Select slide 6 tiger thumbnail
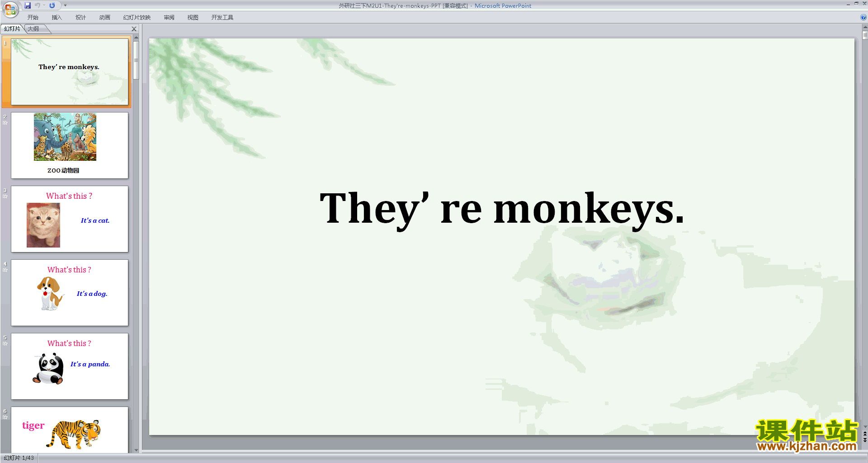Viewport: 868px width, 463px height. click(x=70, y=430)
